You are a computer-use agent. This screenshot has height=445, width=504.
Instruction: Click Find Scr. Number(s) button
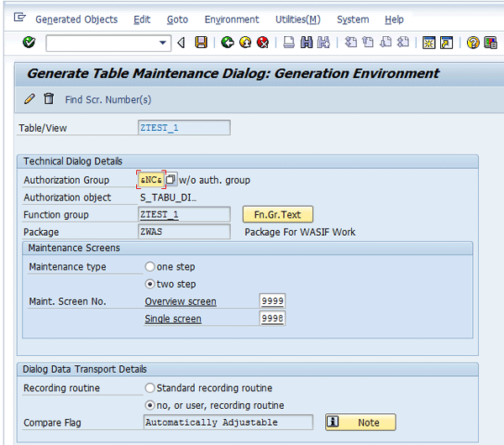108,100
